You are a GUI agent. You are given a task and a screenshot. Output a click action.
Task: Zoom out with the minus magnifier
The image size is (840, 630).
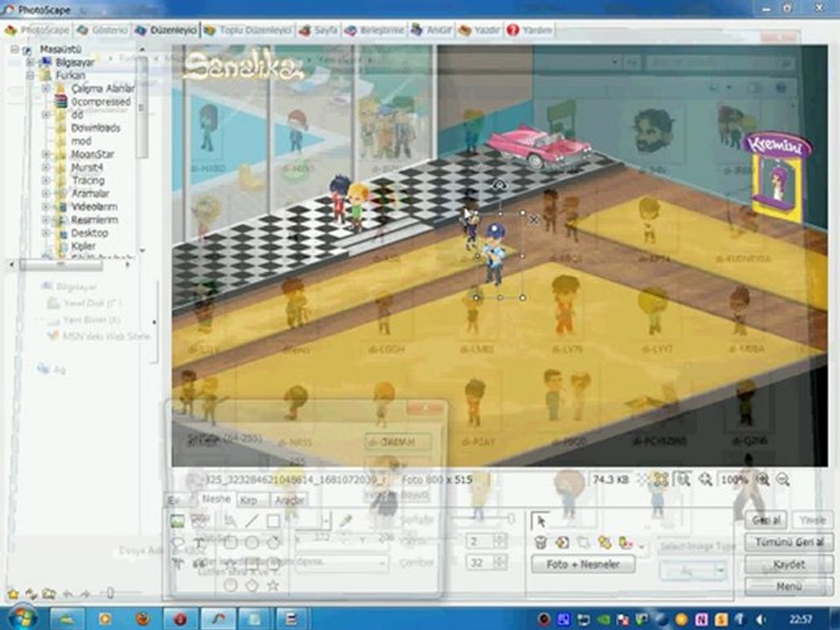point(782,479)
